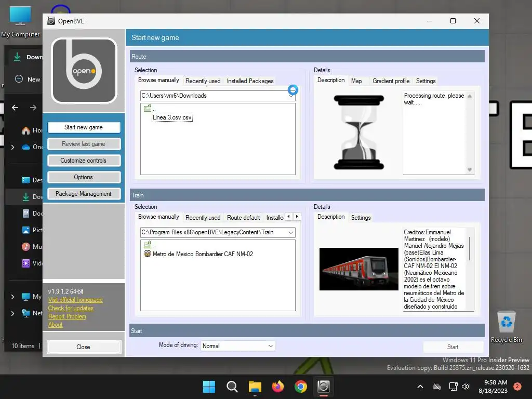The height and width of the screenshot is (399, 532).
Task: Open train details Settings tab
Action: [x=361, y=218]
